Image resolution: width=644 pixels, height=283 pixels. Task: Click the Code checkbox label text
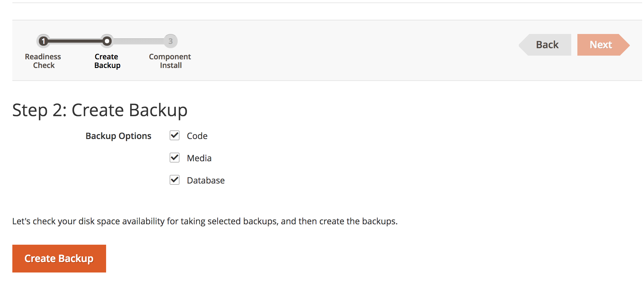[x=197, y=136]
